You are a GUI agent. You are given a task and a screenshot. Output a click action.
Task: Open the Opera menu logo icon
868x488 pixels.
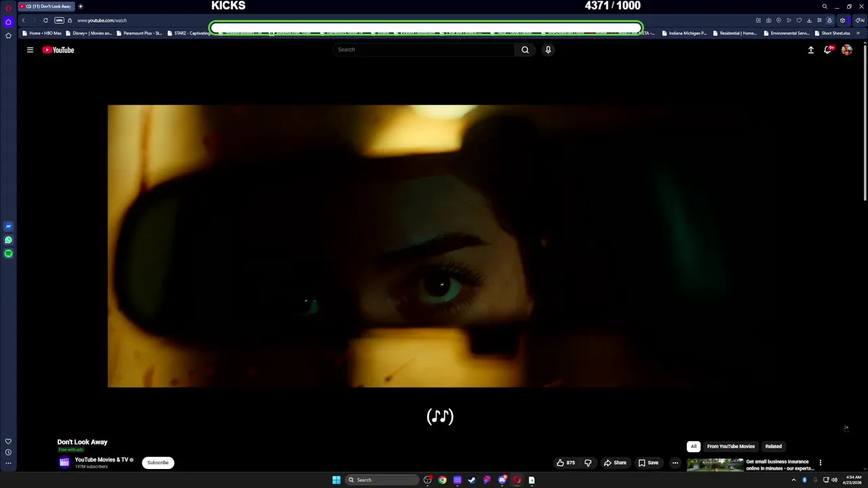coord(8,8)
